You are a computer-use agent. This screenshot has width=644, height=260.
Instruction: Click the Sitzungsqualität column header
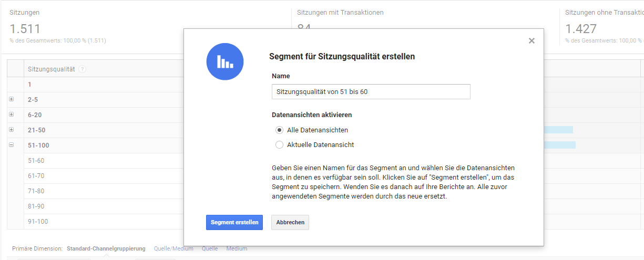coord(51,69)
